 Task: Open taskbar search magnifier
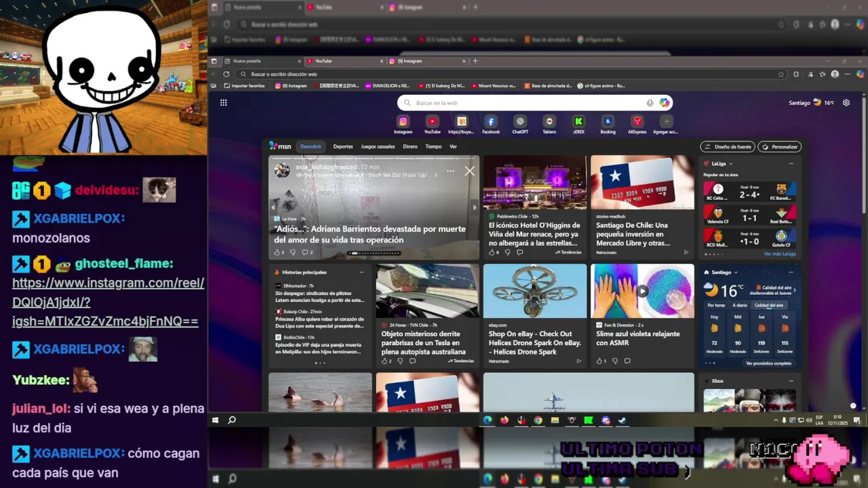coord(232,420)
